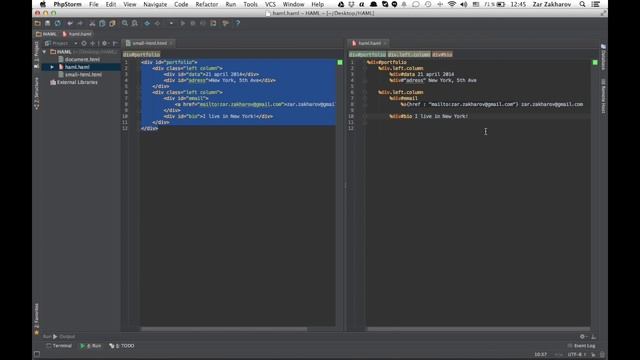
Task: Click the green inspection indicator in left editor
Action: 340,62
